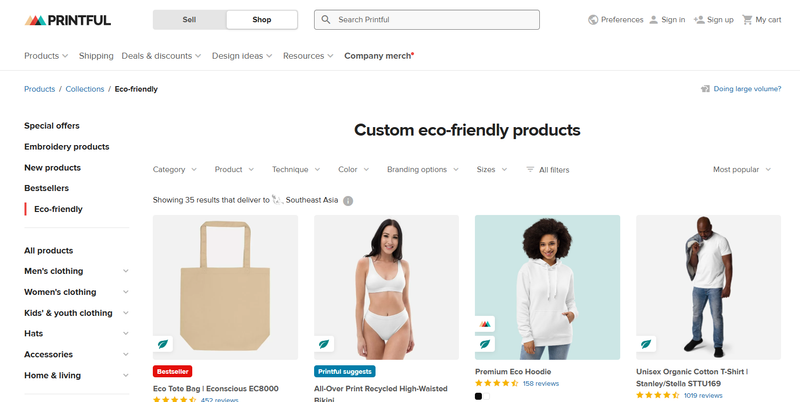
Task: Click the All filters sliders icon
Action: (530, 170)
